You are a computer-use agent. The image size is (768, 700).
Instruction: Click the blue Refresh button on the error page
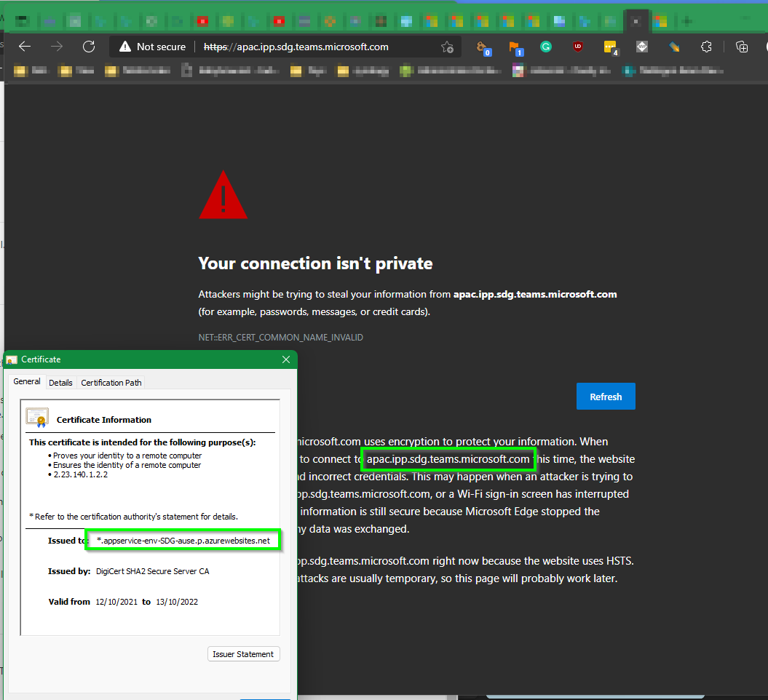click(606, 396)
